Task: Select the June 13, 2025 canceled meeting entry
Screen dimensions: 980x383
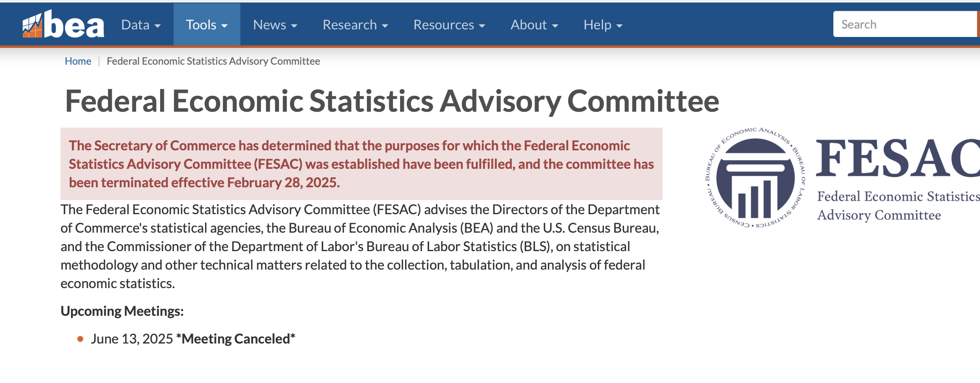Action: 193,339
